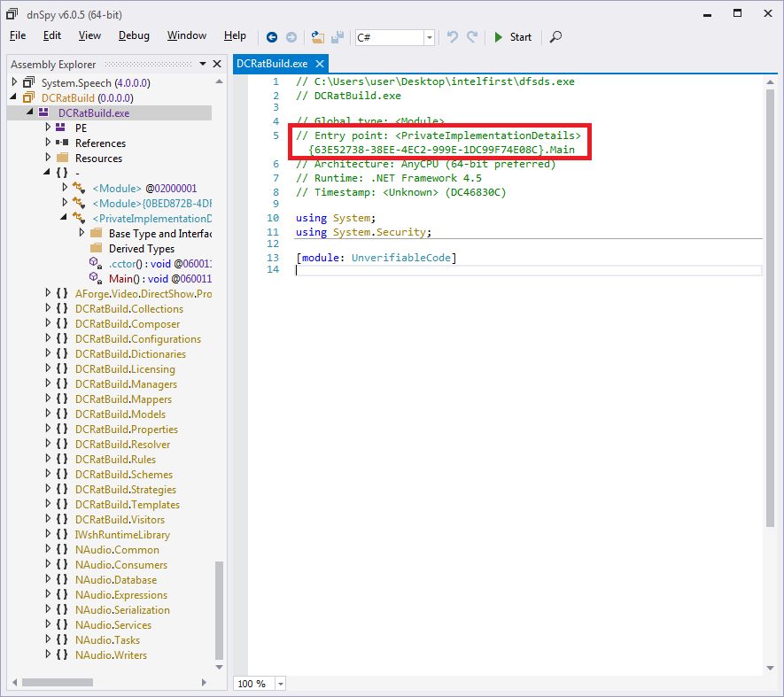Open the Edit menu

coord(52,35)
